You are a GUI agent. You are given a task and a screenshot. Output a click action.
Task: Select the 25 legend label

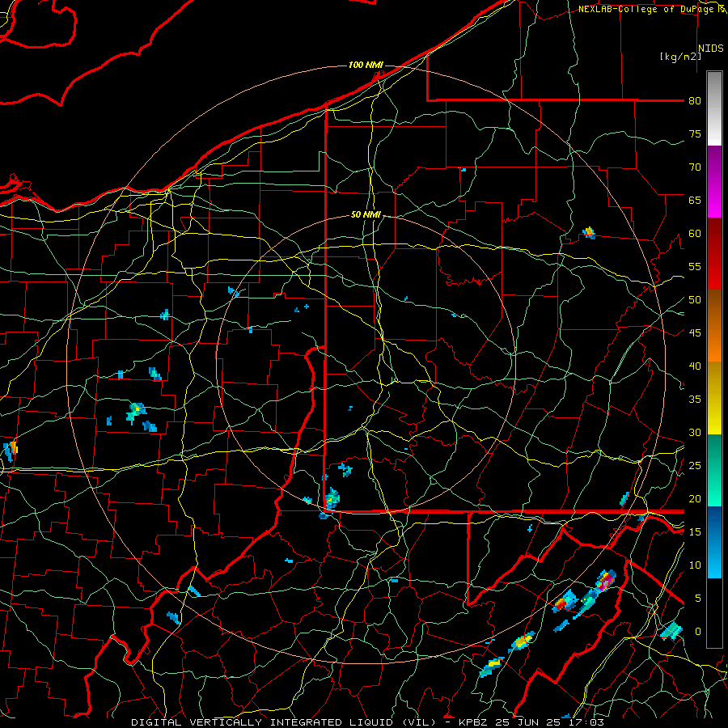(695, 466)
